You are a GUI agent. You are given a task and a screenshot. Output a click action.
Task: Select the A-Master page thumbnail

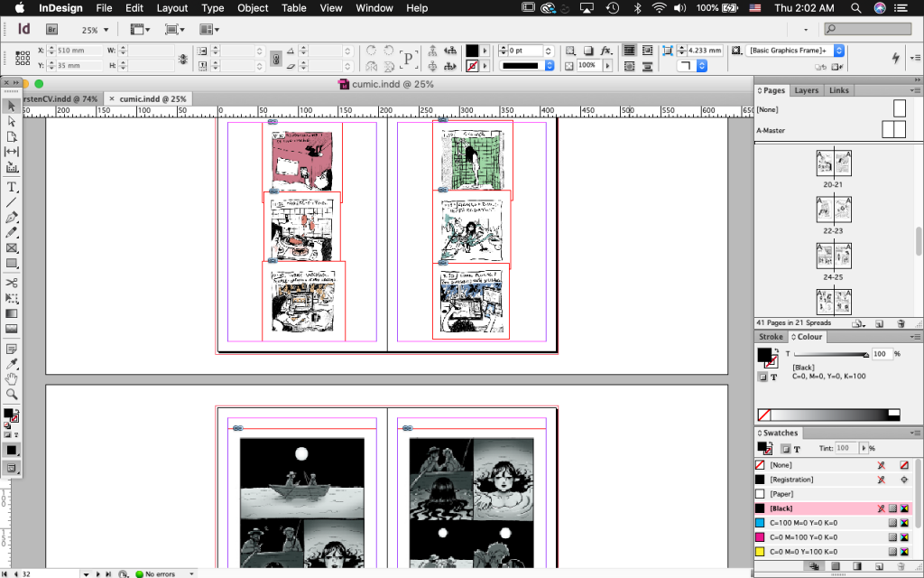(893, 129)
